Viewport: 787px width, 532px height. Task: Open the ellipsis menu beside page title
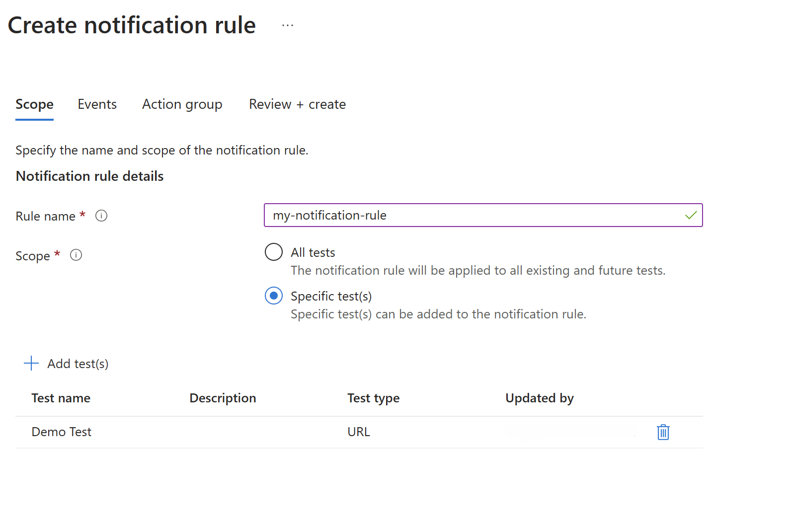[288, 25]
